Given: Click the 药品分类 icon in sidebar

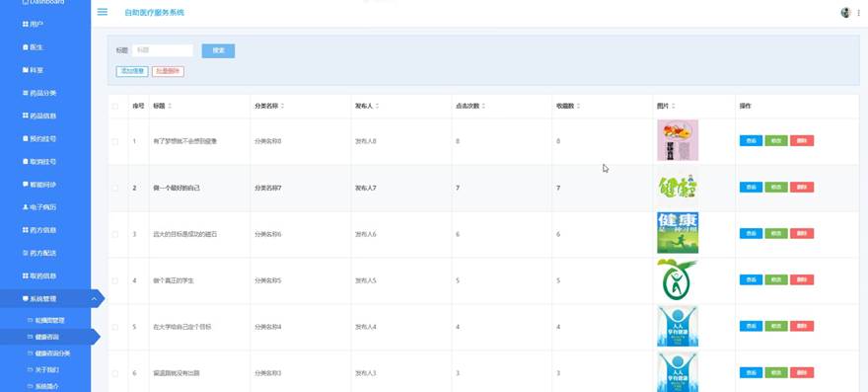Looking at the screenshot, I should coord(26,93).
